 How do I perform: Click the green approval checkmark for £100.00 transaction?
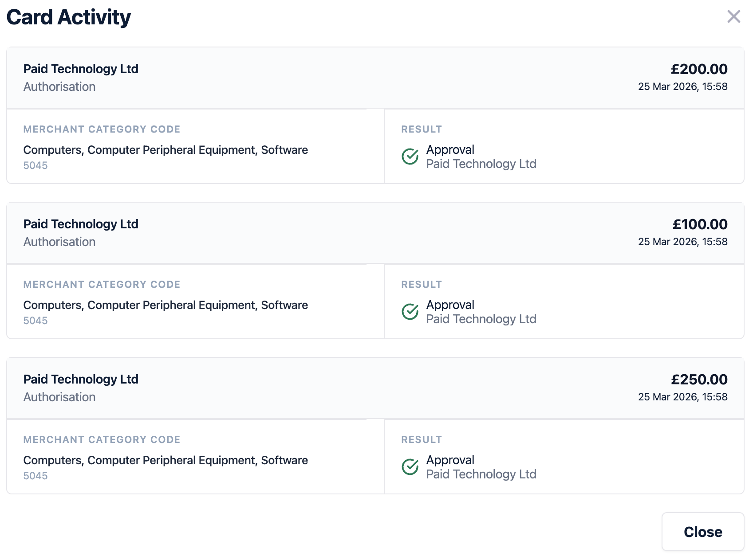click(x=410, y=312)
